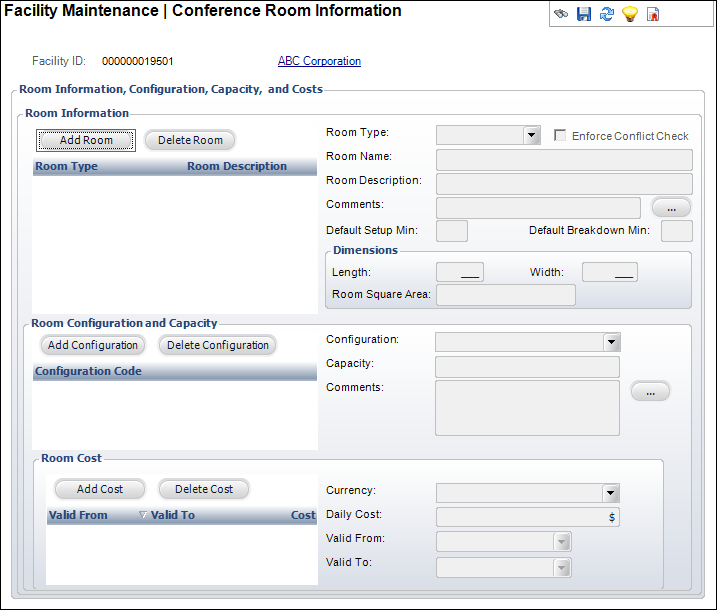Enable the Enforce Conflict Check checkbox

[560, 135]
